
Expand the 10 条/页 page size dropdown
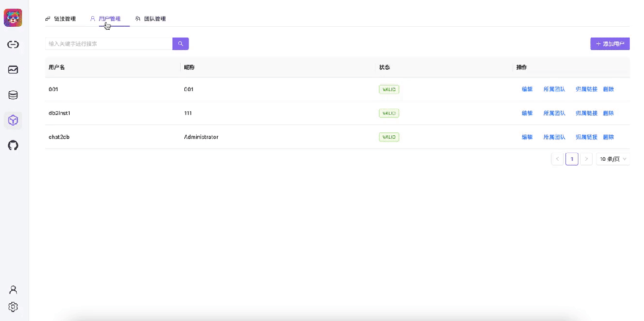(613, 159)
